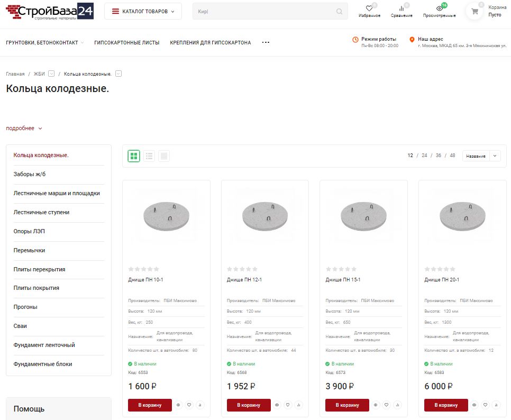Add Днище ПН 15-1 to comparison
Screen dimensions: 511x420
[398, 405]
